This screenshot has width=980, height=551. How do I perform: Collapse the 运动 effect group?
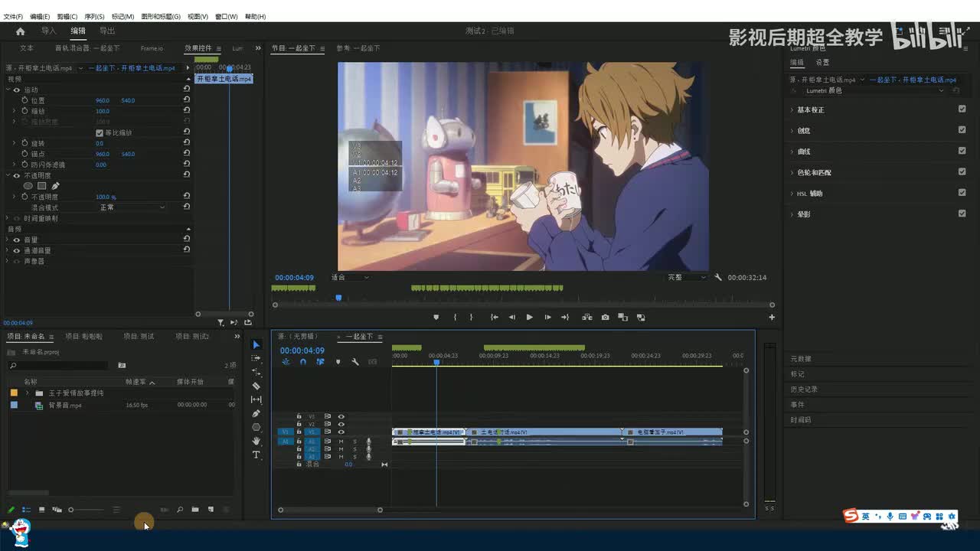pyautogui.click(x=8, y=90)
